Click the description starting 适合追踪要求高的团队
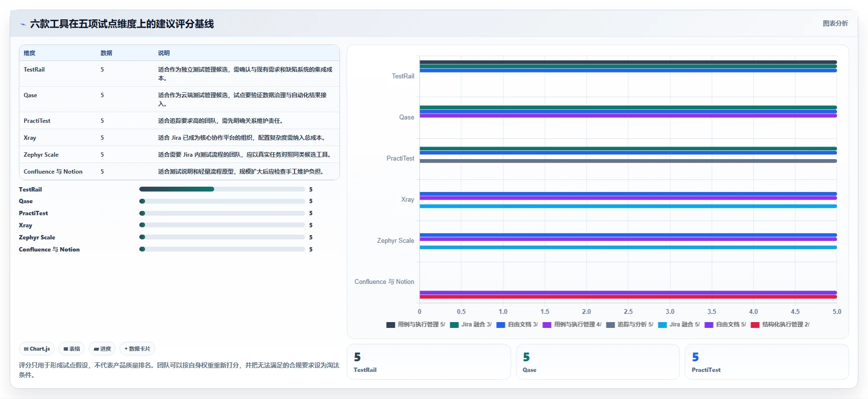 click(x=221, y=121)
